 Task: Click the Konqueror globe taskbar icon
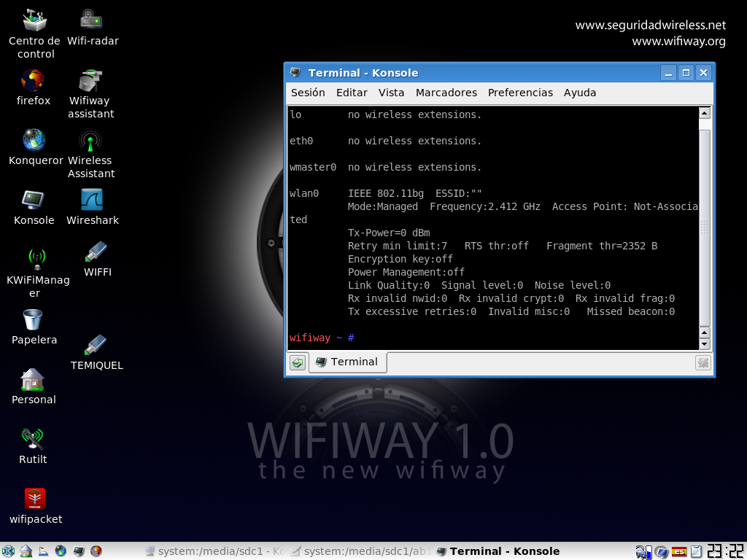(61, 551)
